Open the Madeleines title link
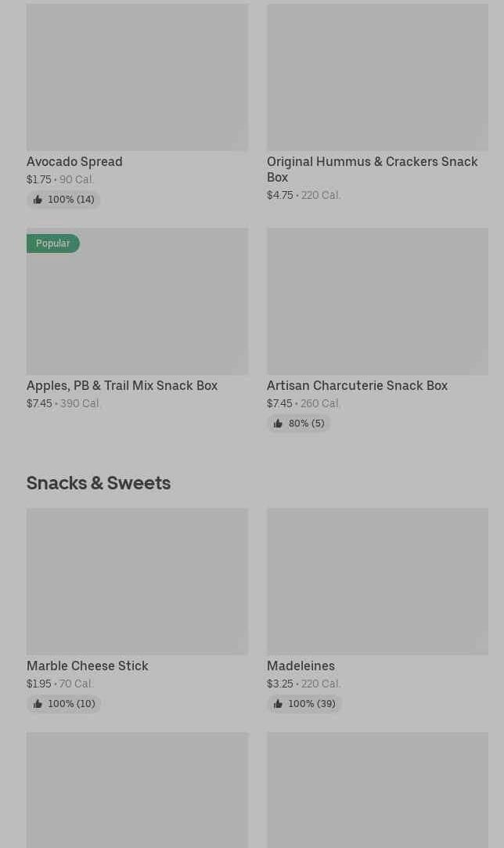The image size is (504, 848). [x=301, y=666]
